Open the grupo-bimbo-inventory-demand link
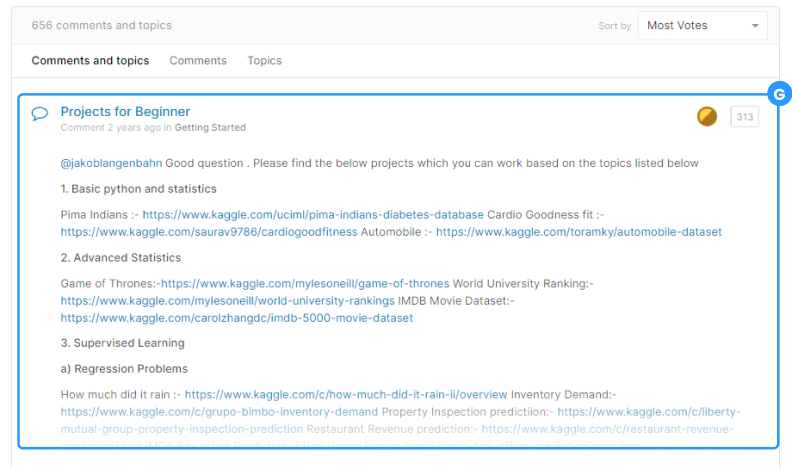 point(219,412)
